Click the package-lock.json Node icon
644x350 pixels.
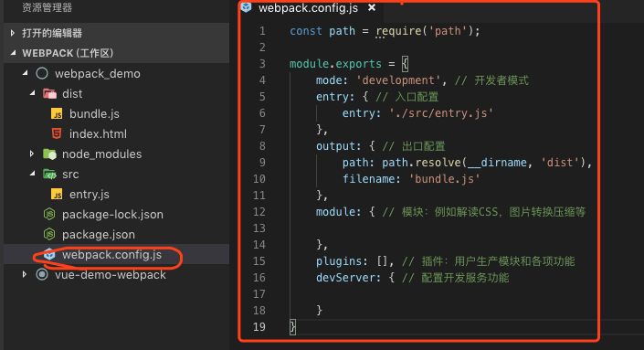point(49,214)
